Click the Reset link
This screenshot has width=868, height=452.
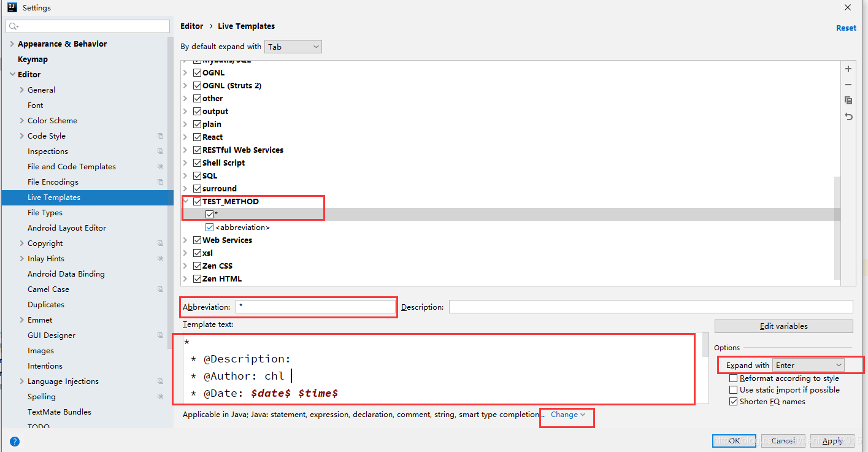pyautogui.click(x=846, y=28)
